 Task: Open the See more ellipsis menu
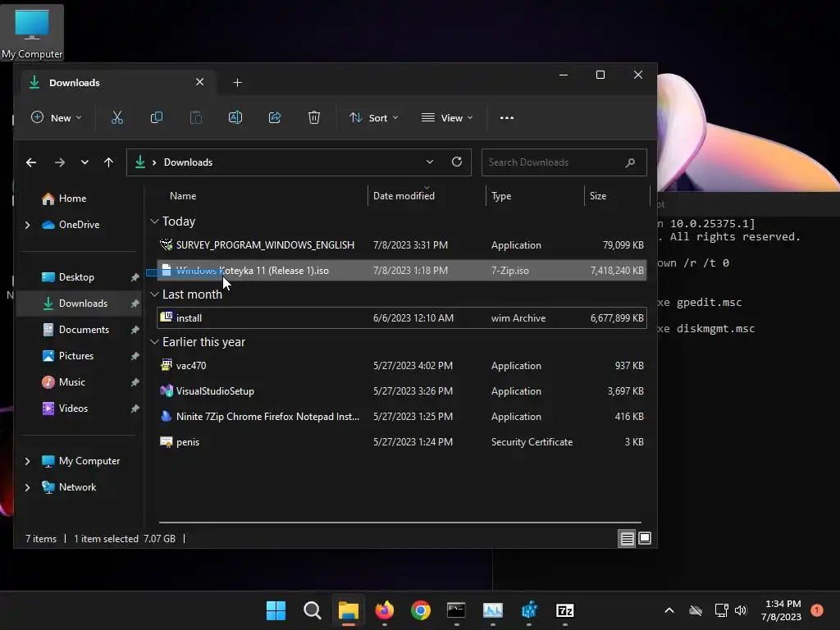point(507,118)
